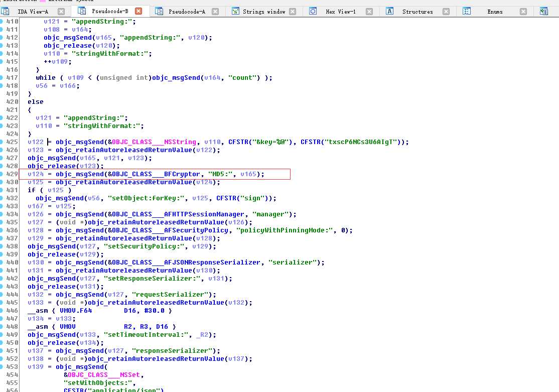Image resolution: width=559 pixels, height=392 pixels.
Task: Close the Enums tab
Action: pos(523,11)
